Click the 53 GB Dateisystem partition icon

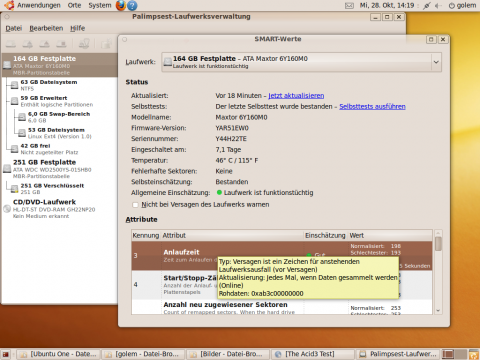pos(22,133)
